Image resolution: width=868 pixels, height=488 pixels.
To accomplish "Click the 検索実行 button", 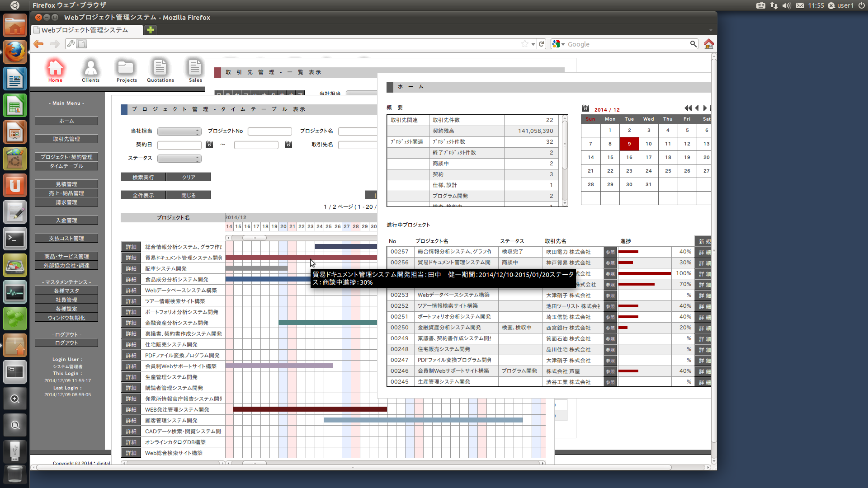I will [x=143, y=177].
